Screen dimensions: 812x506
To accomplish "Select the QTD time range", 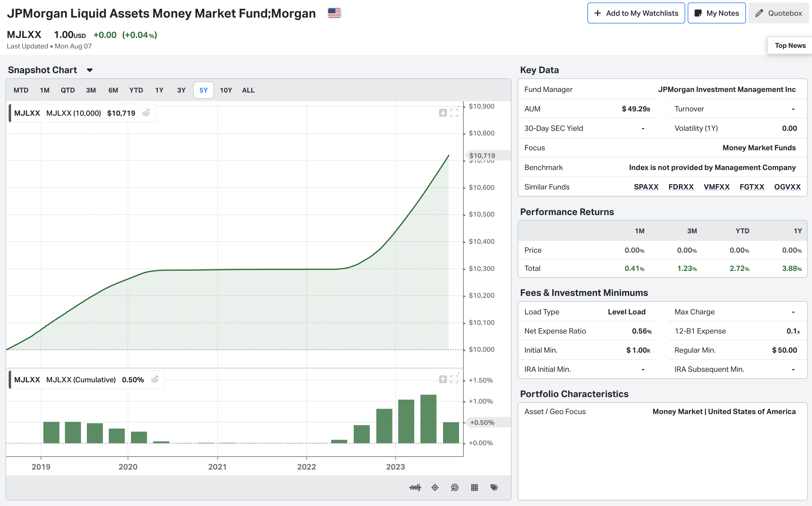I will click(68, 90).
